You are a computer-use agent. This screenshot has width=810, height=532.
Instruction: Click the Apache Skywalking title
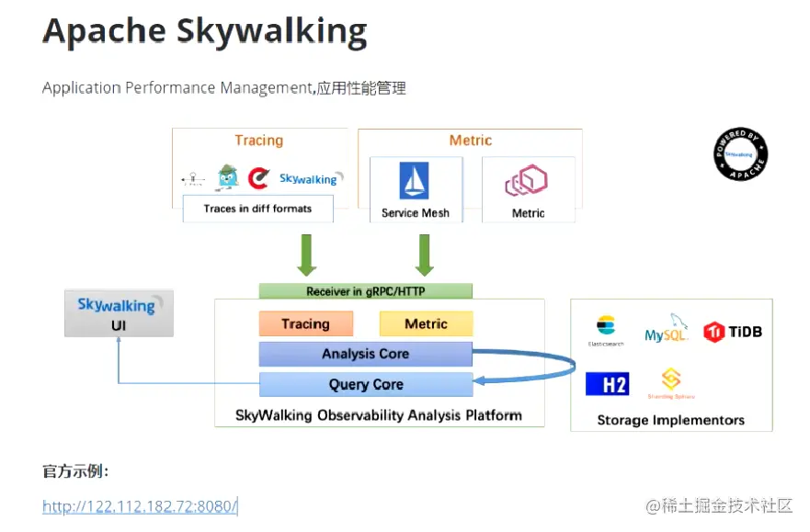(x=204, y=32)
